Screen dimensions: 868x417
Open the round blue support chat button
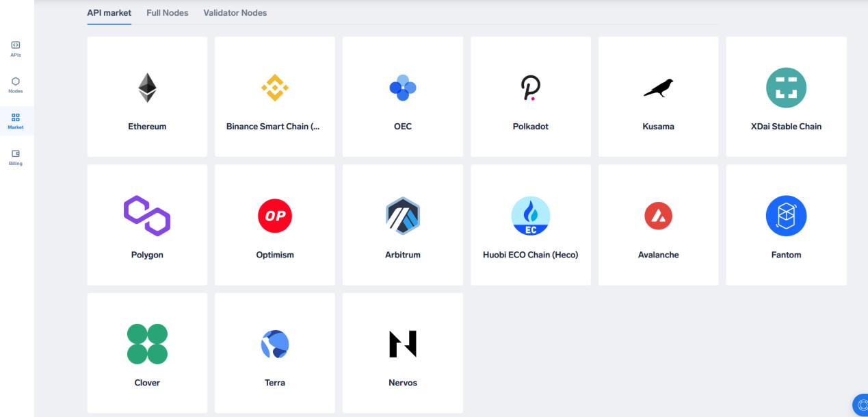(x=860, y=405)
